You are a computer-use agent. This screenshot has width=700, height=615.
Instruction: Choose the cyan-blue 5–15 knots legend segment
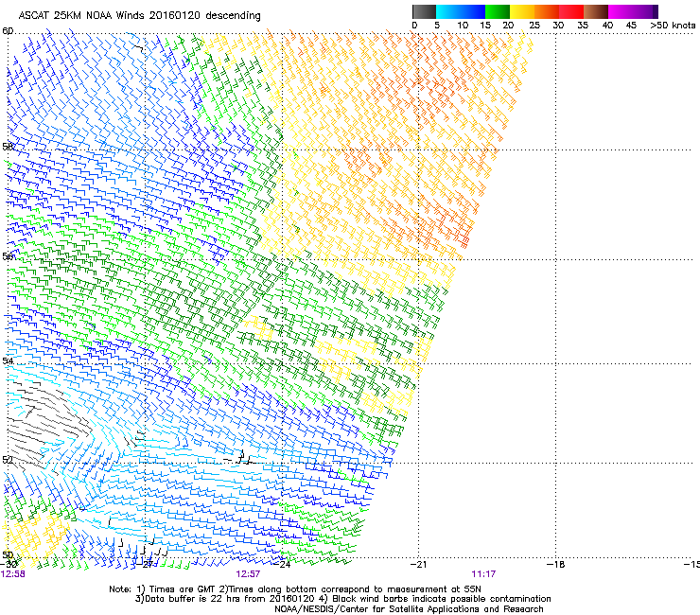tap(461, 11)
